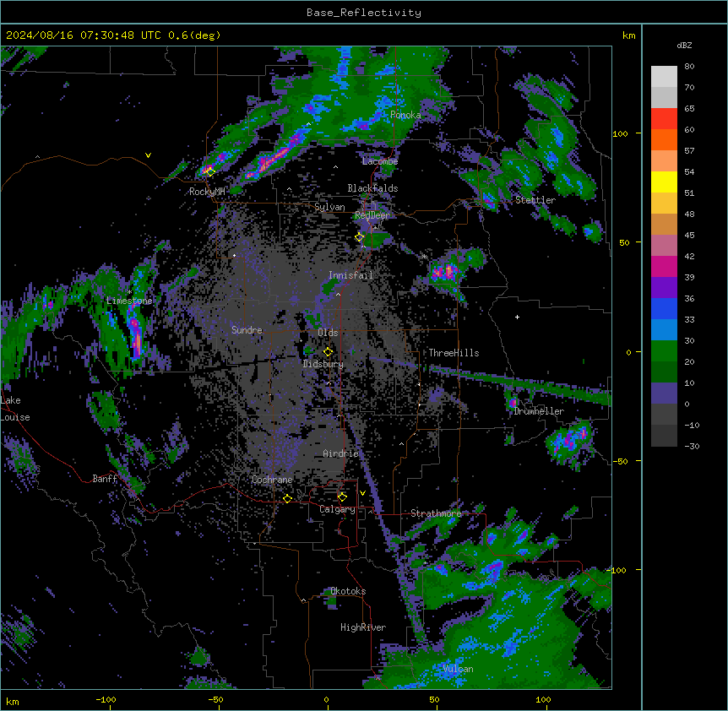The image size is (728, 711).
Task: Click the km unit label at top right
Action: pyautogui.click(x=629, y=35)
